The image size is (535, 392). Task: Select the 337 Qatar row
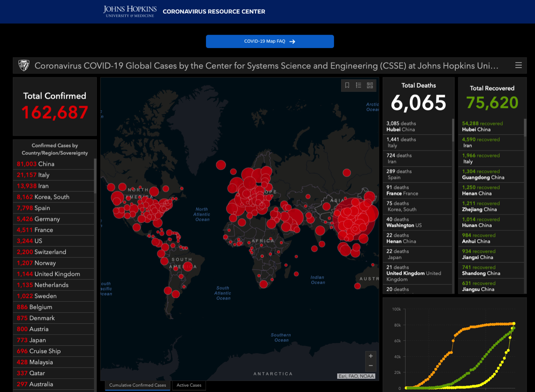pyautogui.click(x=53, y=373)
